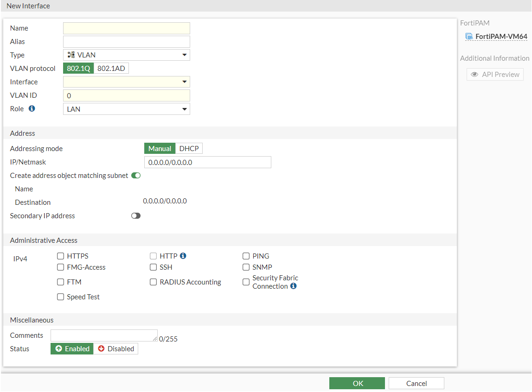
Task: Click inside the Name input field
Action: pyautogui.click(x=126, y=28)
